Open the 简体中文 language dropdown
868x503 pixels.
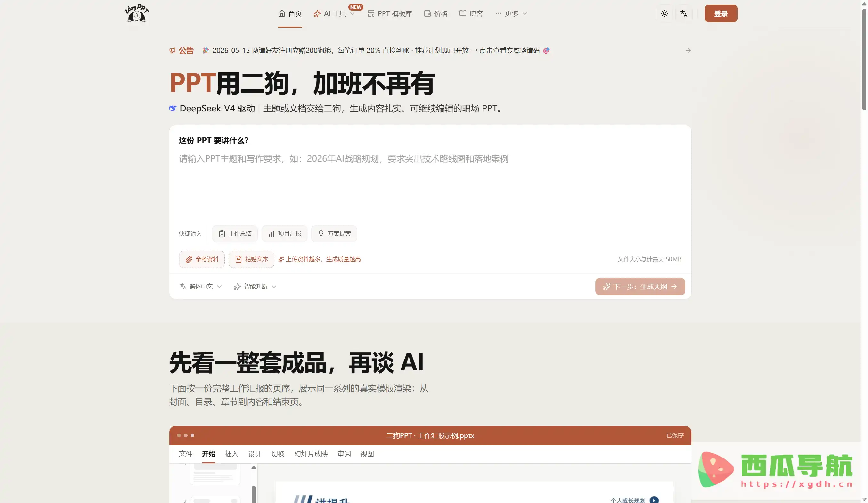click(x=201, y=286)
